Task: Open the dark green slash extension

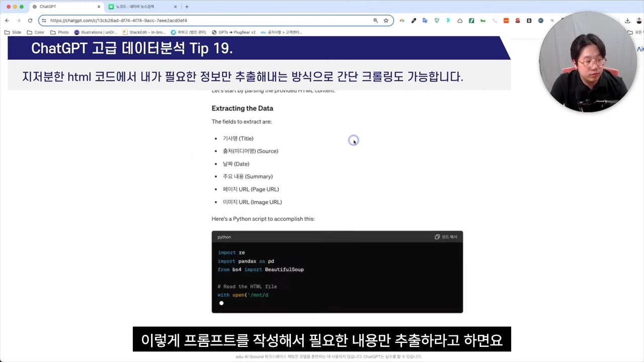Action: (x=471, y=21)
